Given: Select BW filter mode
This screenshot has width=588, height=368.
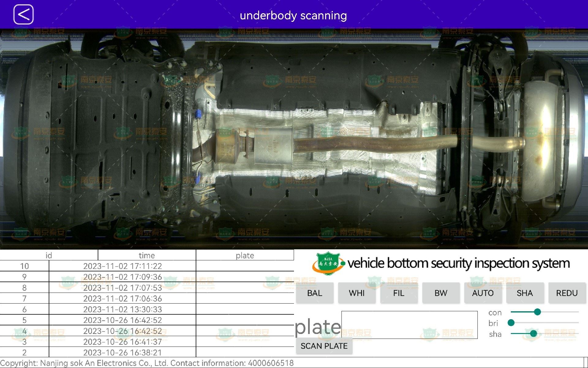Looking at the screenshot, I should (440, 293).
